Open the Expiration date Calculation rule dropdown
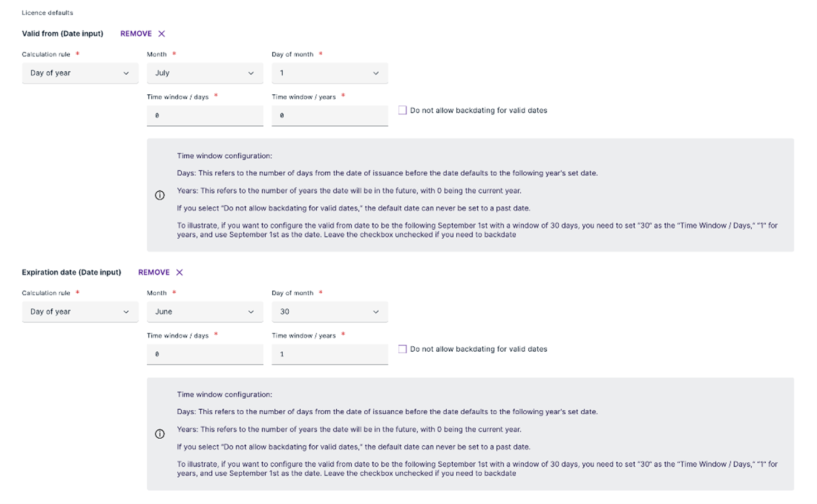The width and height of the screenshot is (817, 504). click(x=80, y=312)
